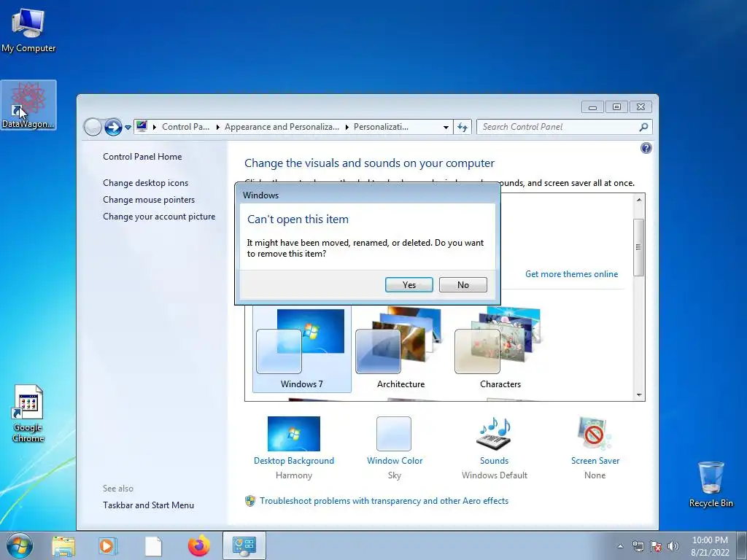Select the Architecture theme
The height and width of the screenshot is (560, 747).
400,349
